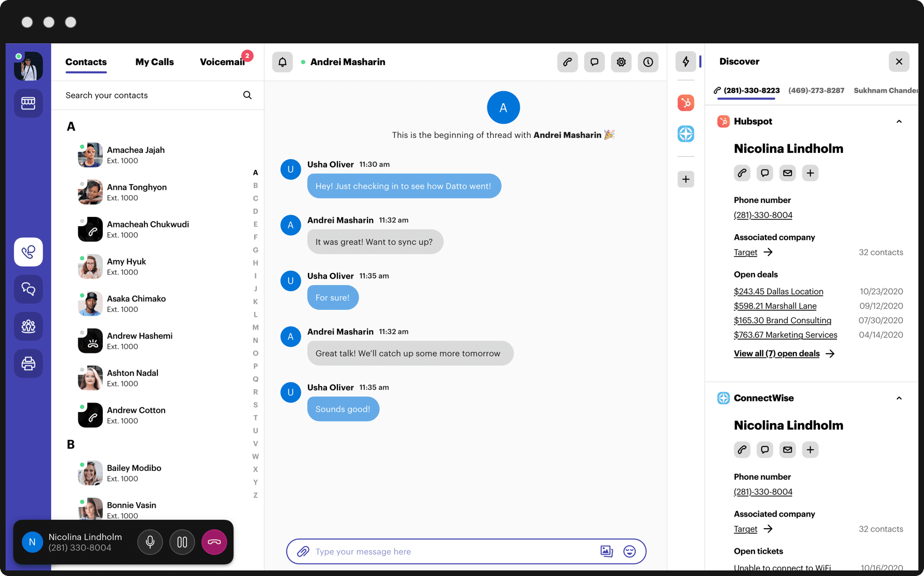
Task: Jump to letter S in the alphabet index
Action: tap(255, 405)
